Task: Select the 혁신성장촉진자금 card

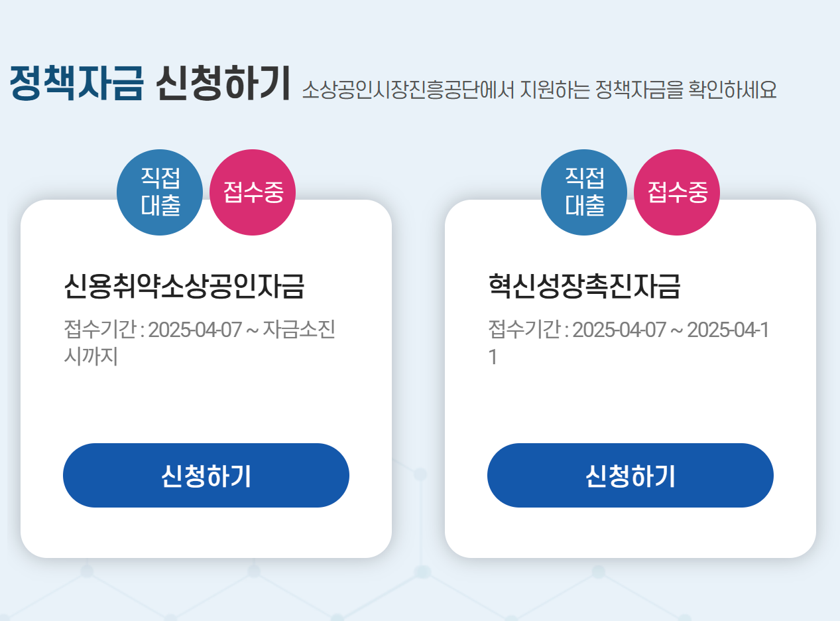Action: point(630,398)
